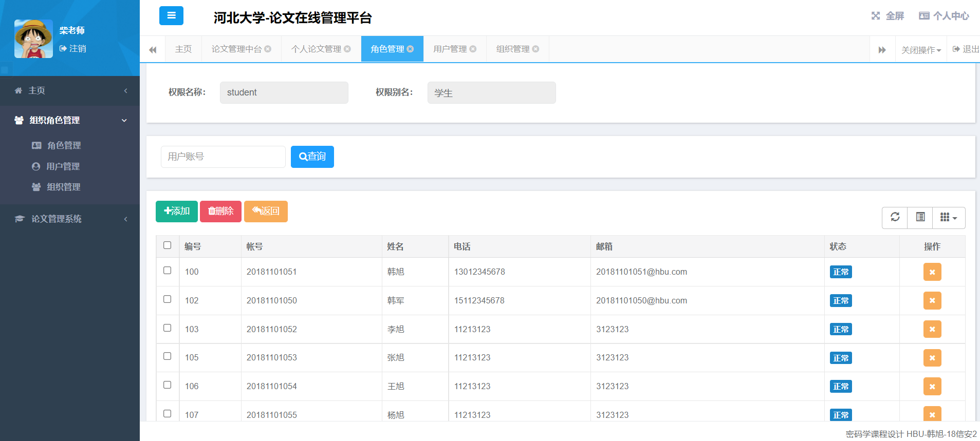
Task: Toggle the sidebar with the hamburger menu button
Action: pyautogui.click(x=171, y=16)
